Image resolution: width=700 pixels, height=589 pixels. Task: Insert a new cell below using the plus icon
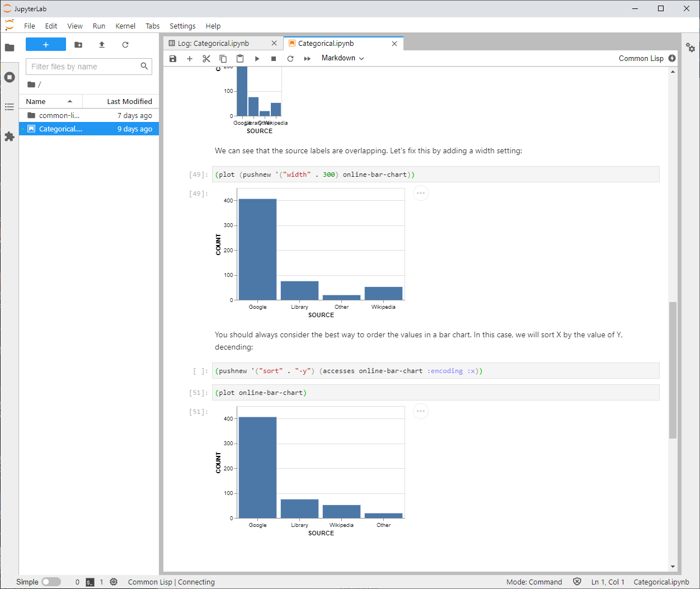point(190,59)
